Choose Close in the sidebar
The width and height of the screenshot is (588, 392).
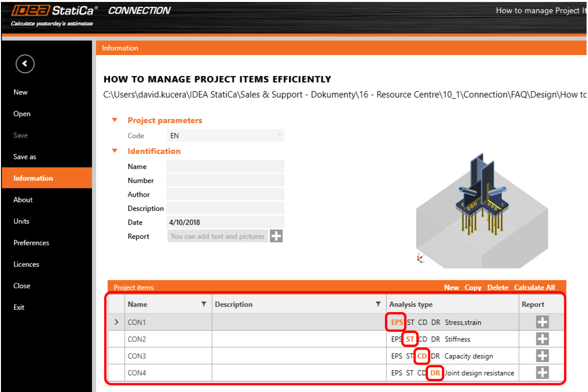(22, 285)
